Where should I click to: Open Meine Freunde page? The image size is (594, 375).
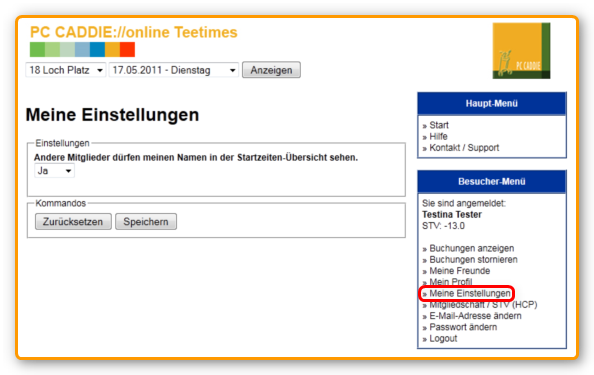[460, 271]
